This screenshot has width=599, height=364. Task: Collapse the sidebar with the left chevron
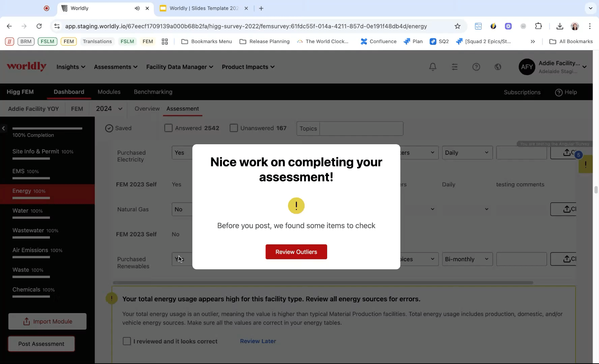(x=4, y=128)
